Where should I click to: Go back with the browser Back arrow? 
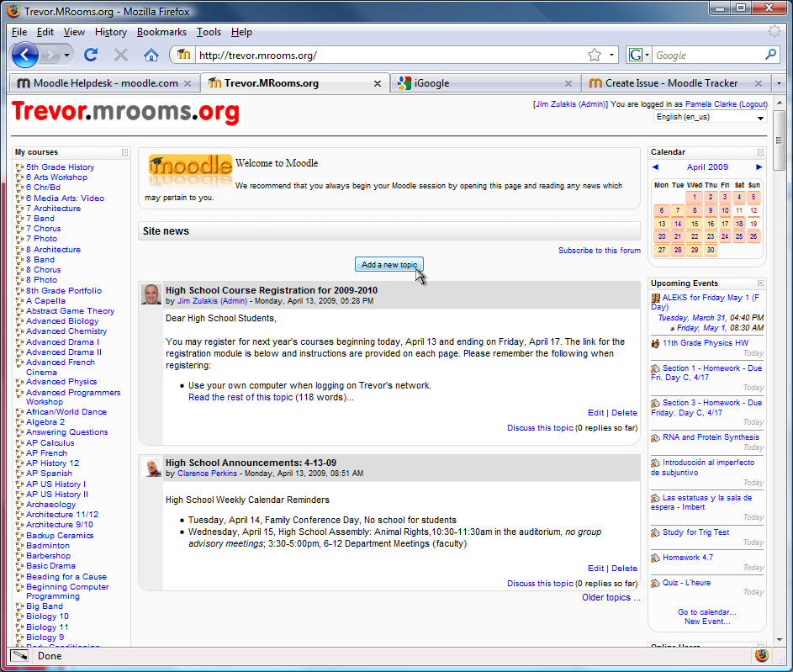click(24, 55)
